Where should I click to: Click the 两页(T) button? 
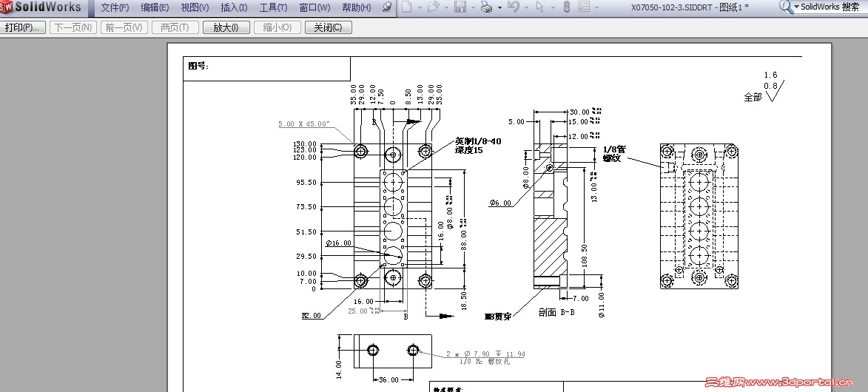click(175, 27)
